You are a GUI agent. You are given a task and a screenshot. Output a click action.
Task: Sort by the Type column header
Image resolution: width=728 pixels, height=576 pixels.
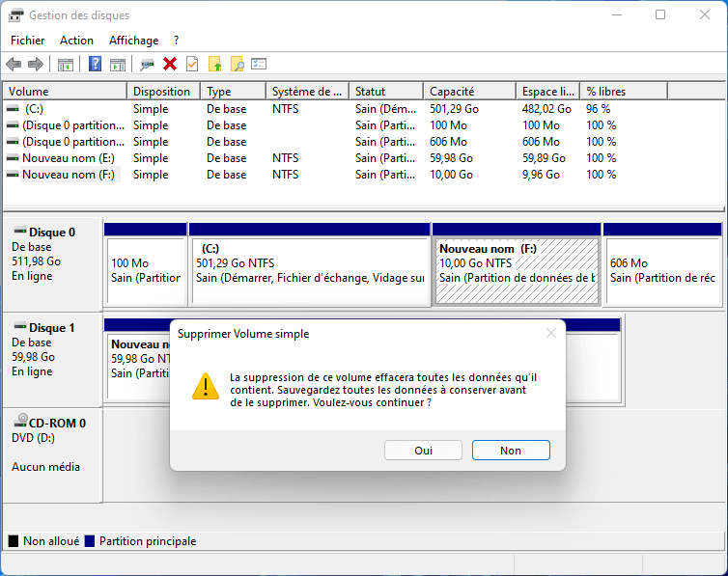[x=234, y=92]
